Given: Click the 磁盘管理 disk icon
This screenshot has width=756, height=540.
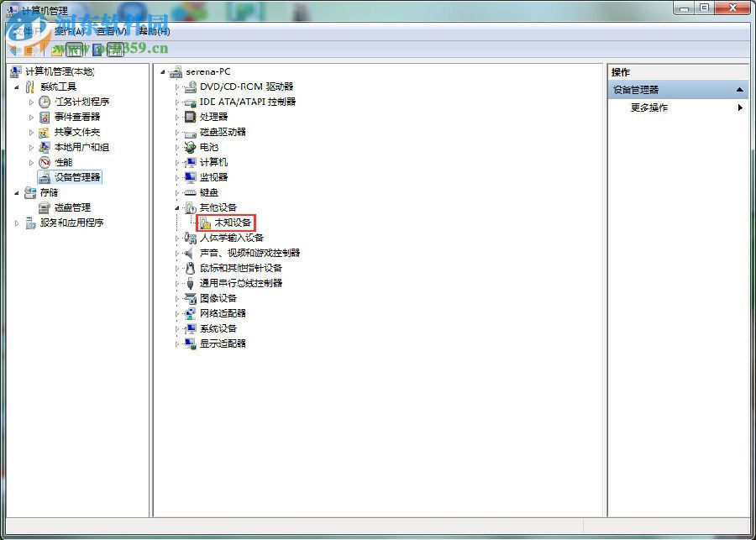Looking at the screenshot, I should (45, 207).
